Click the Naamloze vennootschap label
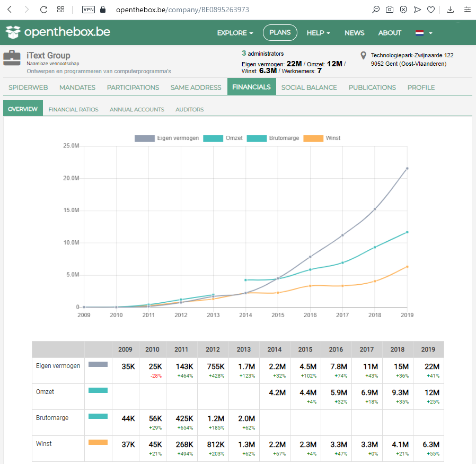The image size is (476, 464). coord(53,64)
